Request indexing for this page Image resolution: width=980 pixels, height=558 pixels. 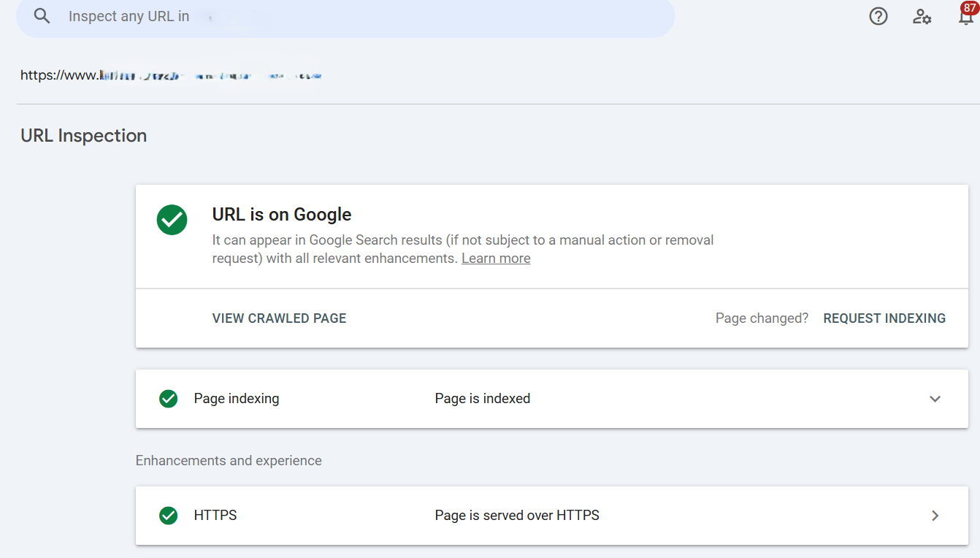[x=884, y=318]
